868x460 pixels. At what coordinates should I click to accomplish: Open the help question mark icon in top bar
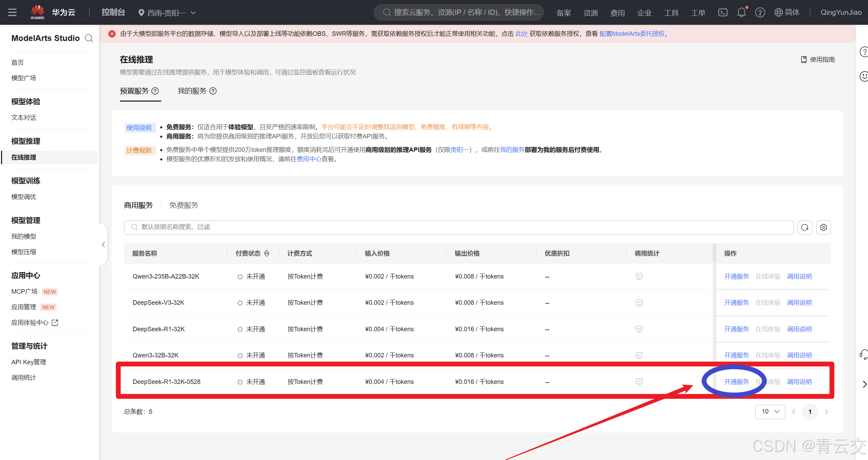click(760, 13)
